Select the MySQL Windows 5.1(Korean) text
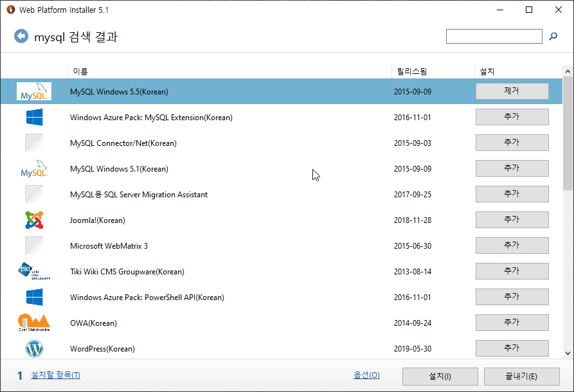Image resolution: width=574 pixels, height=392 pixels. (119, 169)
